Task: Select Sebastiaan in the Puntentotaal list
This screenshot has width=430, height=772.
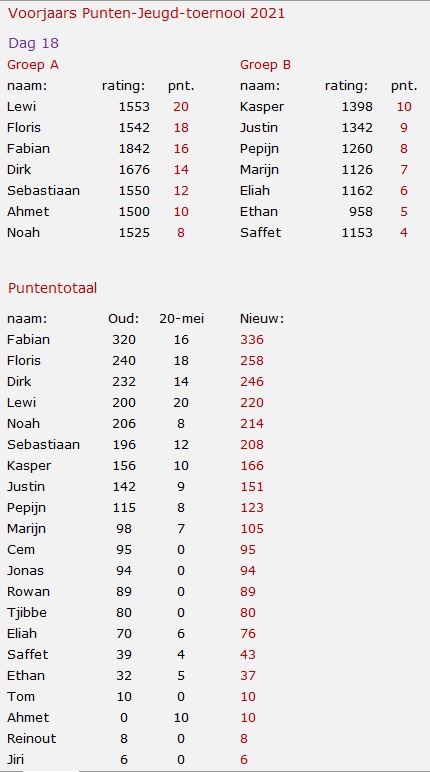Action: click(x=43, y=444)
